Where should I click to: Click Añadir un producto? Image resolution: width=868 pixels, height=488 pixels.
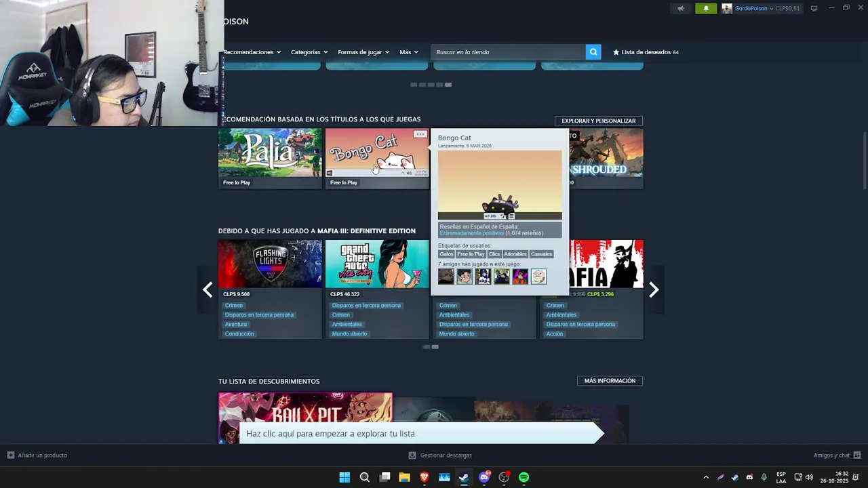(37, 455)
